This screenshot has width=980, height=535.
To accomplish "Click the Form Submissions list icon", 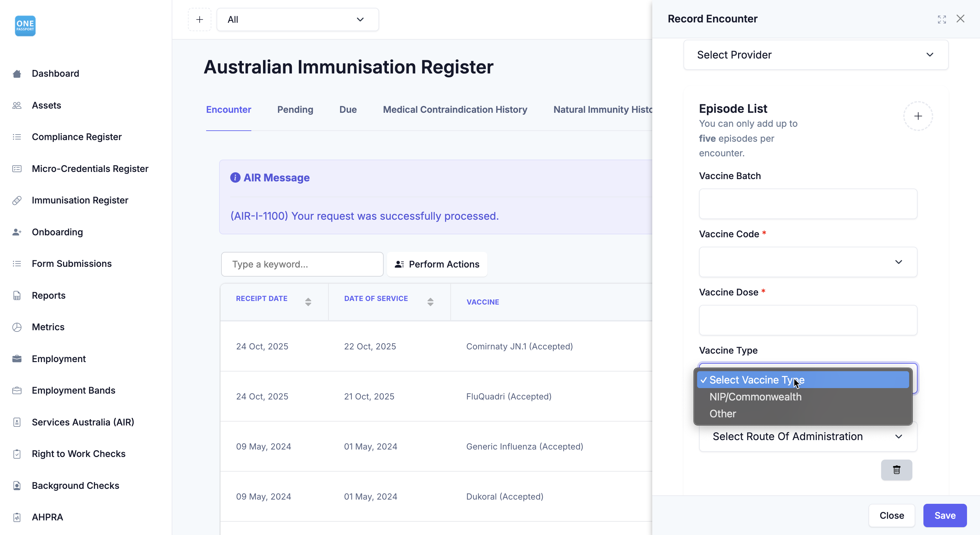I will pyautogui.click(x=17, y=264).
